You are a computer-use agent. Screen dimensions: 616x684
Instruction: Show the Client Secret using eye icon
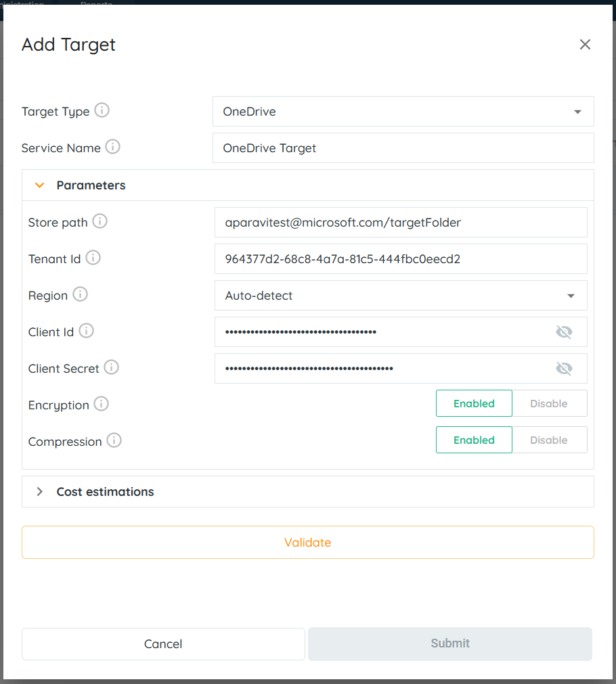point(563,368)
